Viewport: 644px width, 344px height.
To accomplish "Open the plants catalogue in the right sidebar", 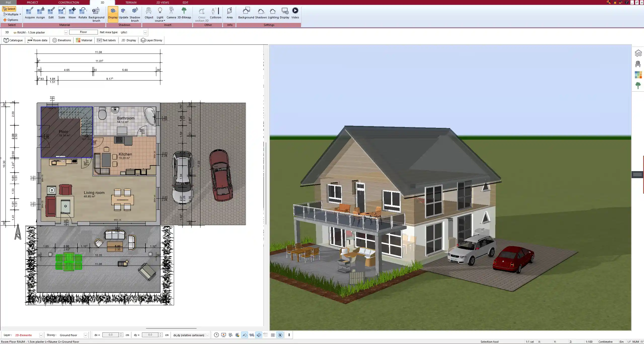I will point(638,86).
